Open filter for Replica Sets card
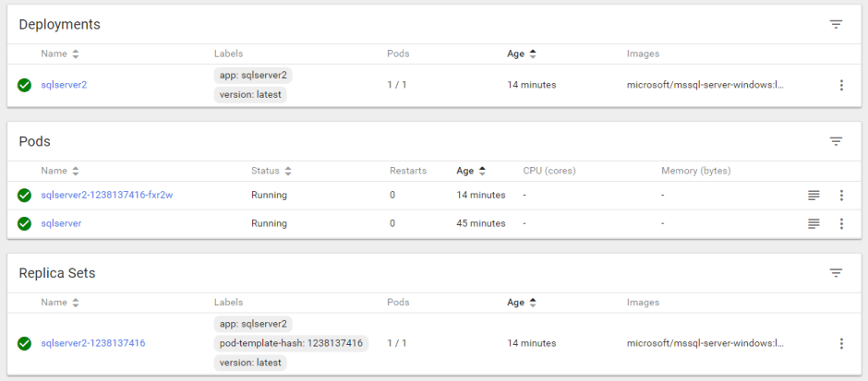The width and height of the screenshot is (868, 381). click(x=836, y=273)
